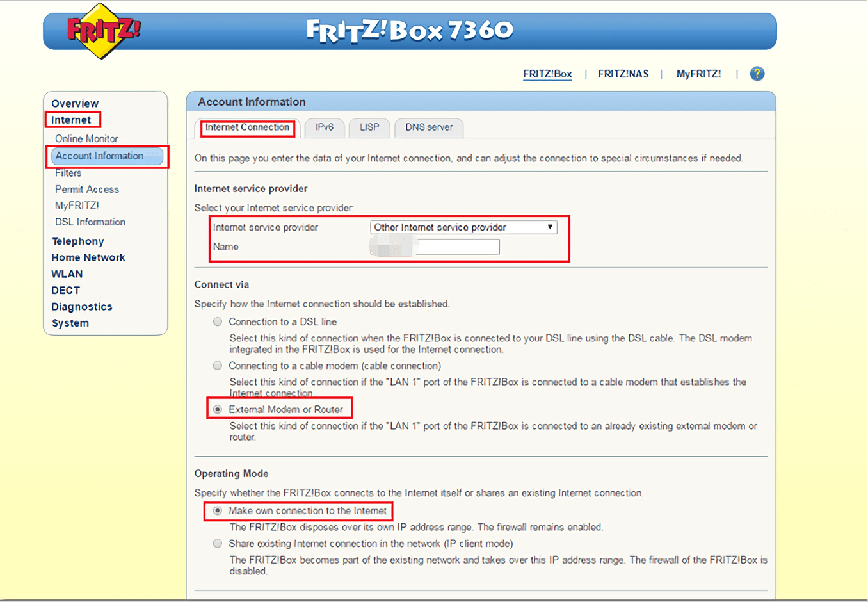
Task: Click the Connect via section heading
Action: [x=221, y=285]
